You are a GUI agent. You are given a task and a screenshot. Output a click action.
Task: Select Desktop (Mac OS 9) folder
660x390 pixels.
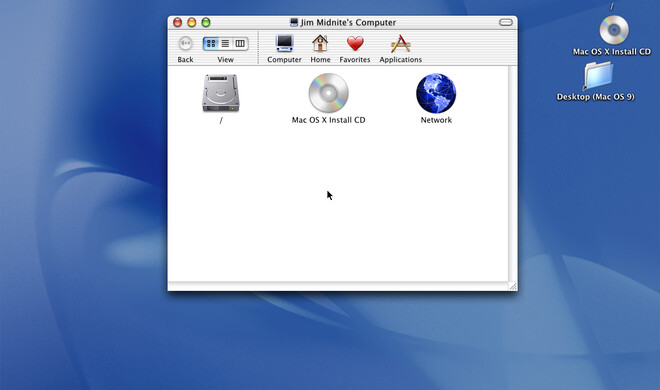tap(598, 76)
